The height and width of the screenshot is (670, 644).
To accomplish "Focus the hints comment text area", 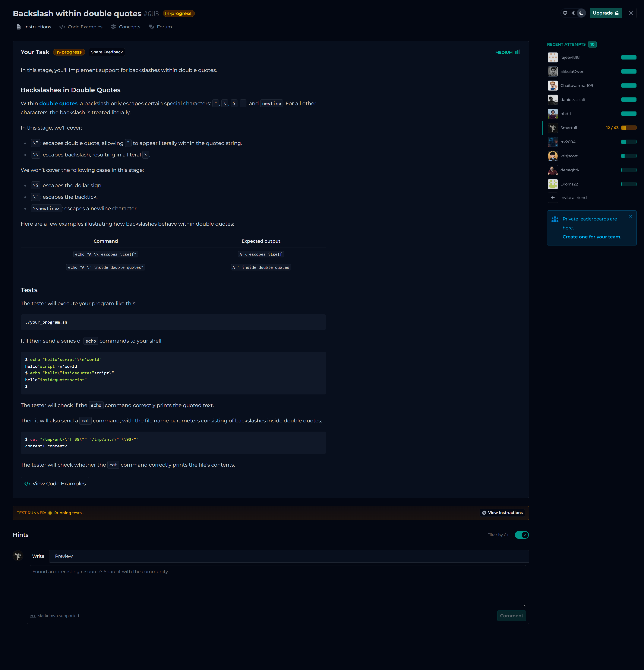I will point(277,586).
